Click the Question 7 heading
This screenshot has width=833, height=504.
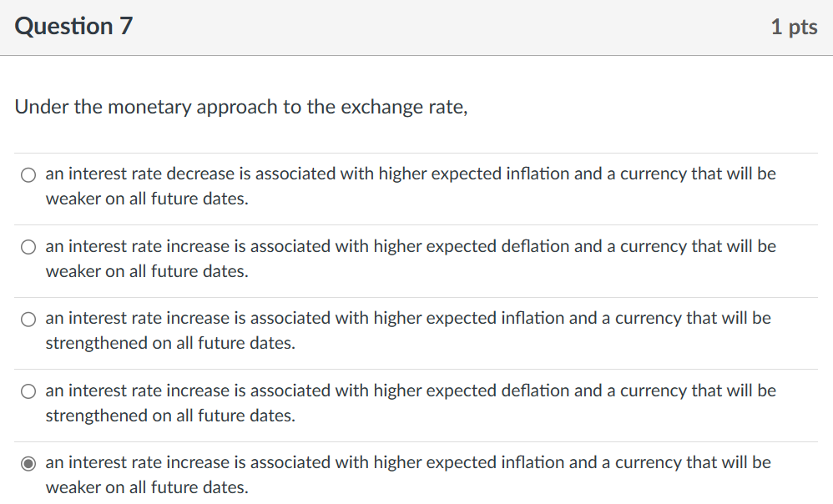[74, 26]
